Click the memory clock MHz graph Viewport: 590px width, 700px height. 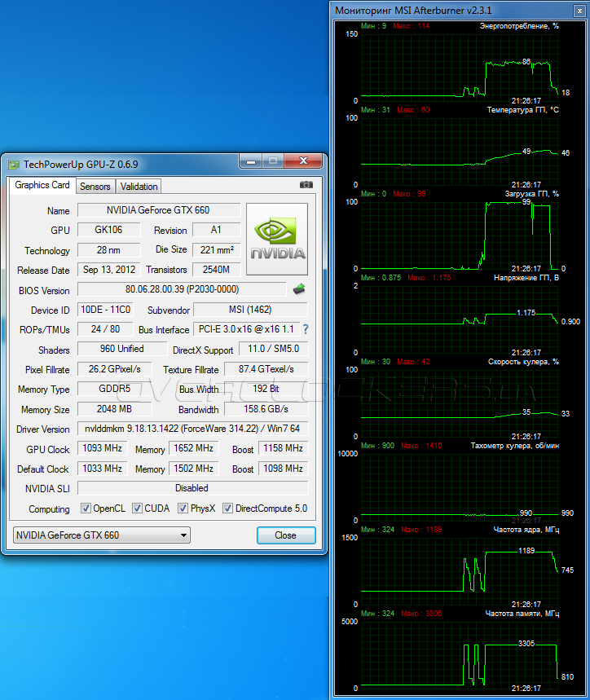(x=460, y=654)
